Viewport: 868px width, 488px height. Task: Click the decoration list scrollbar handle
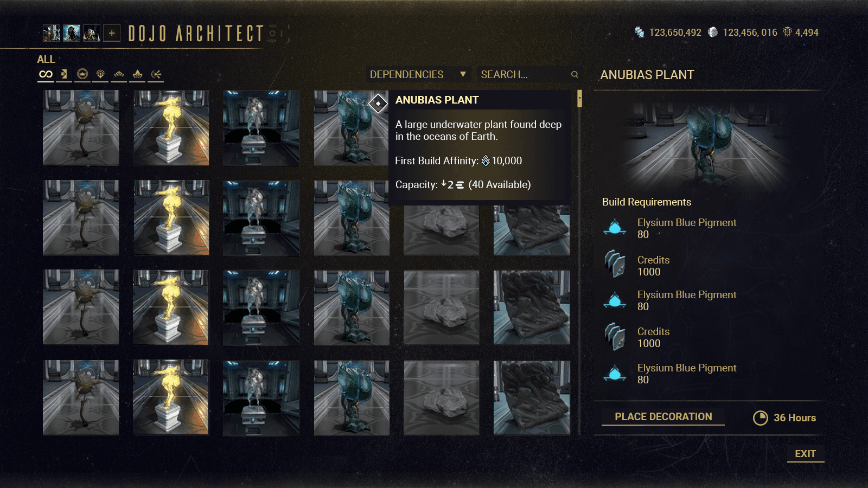[579, 99]
